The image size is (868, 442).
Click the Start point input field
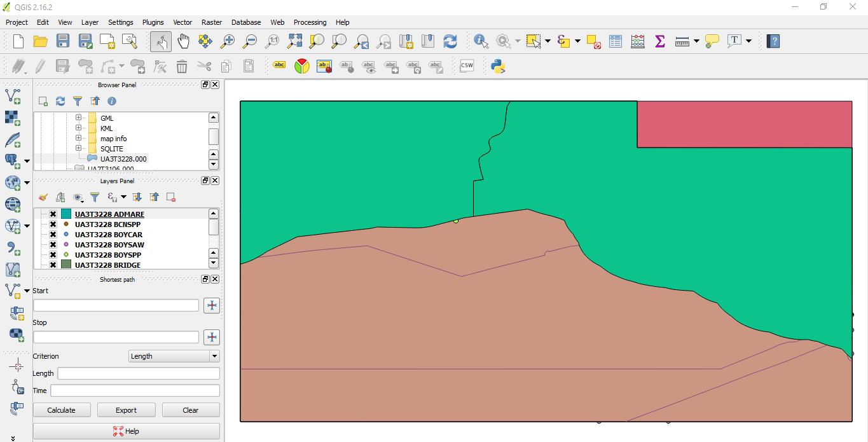[x=116, y=305]
